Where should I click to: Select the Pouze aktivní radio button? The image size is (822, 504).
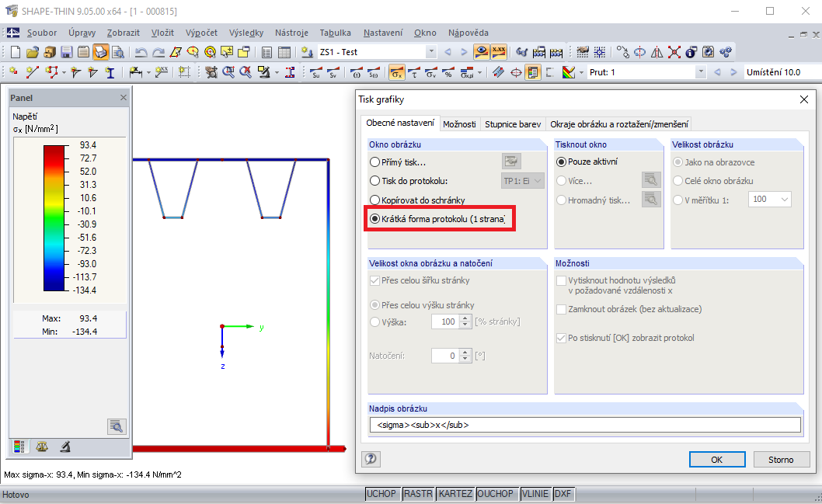coord(562,162)
